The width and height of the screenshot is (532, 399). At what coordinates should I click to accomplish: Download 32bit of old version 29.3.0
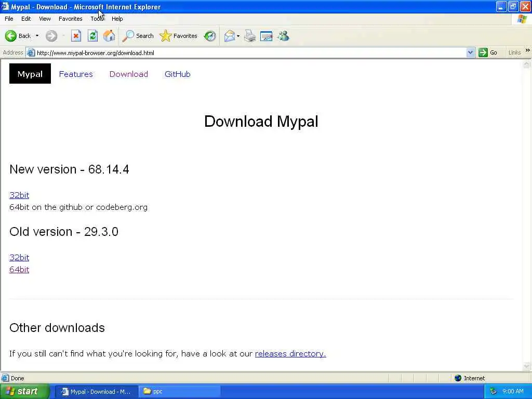(x=19, y=258)
